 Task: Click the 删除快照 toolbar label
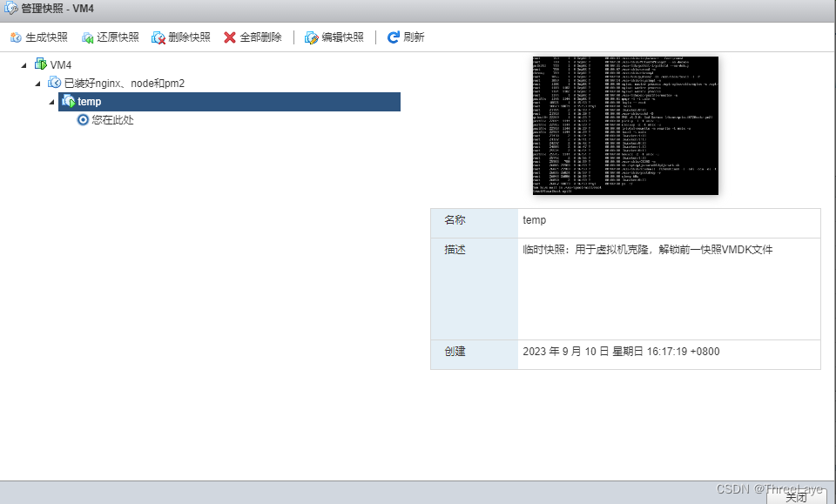(x=189, y=37)
